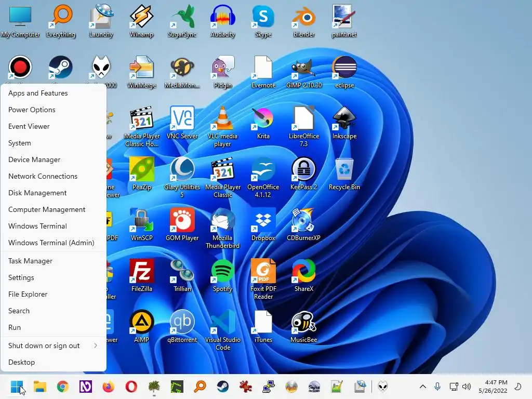Select the Everything search desktop icon
This screenshot has height=399, width=532.
tap(61, 21)
